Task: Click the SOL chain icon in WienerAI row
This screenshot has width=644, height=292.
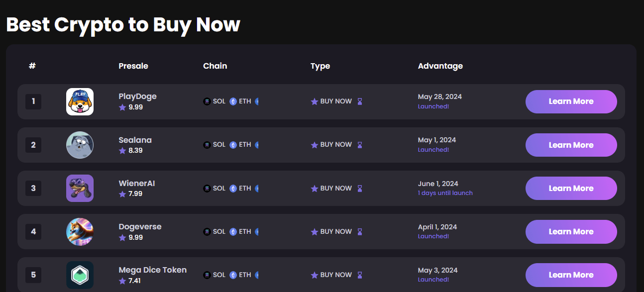Action: [x=207, y=189]
